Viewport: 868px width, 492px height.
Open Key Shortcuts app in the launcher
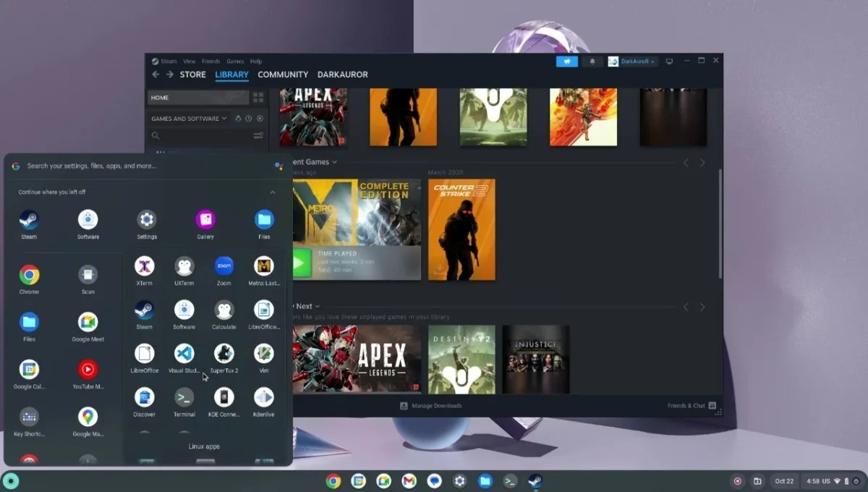coord(29,417)
